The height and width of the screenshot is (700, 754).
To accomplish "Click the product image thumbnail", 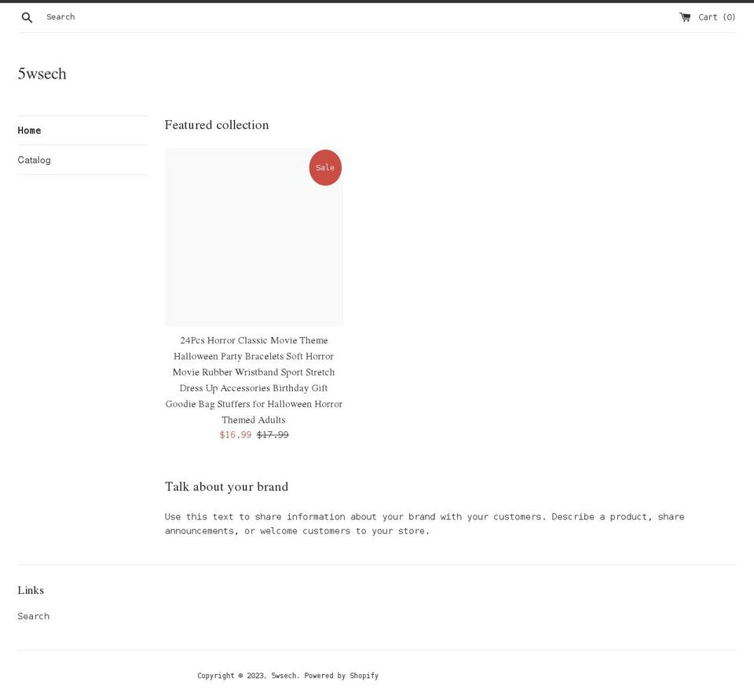I will tap(253, 236).
